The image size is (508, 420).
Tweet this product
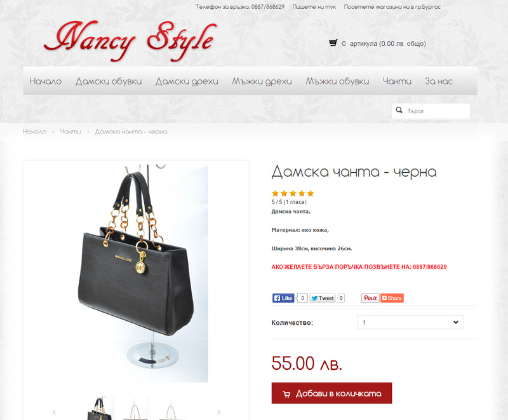[x=323, y=298]
